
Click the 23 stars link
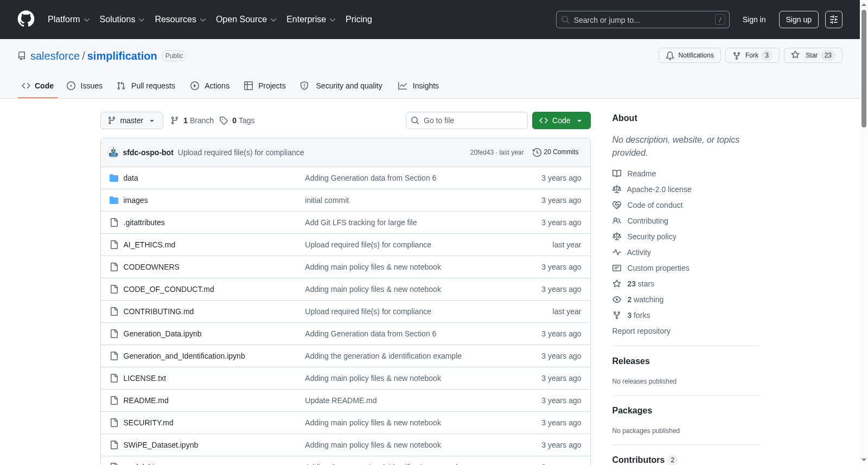tap(641, 284)
